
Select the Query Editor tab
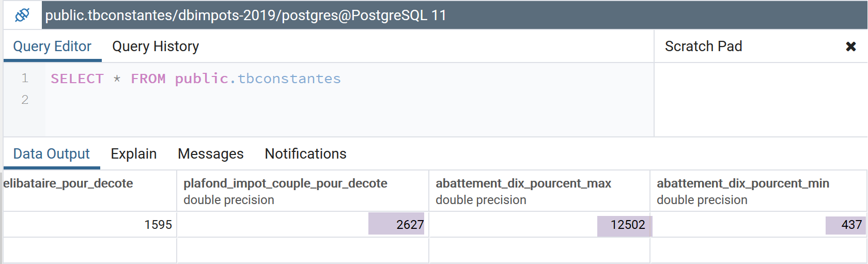(x=52, y=46)
